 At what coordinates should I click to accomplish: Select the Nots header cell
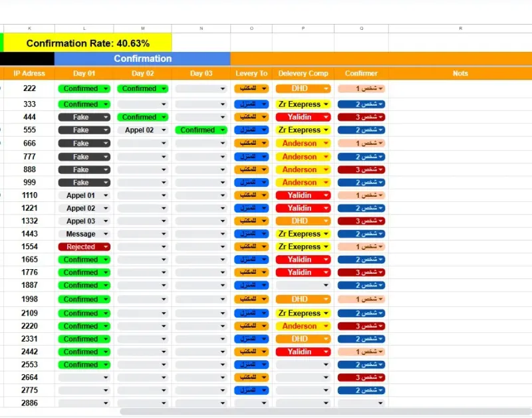click(460, 73)
